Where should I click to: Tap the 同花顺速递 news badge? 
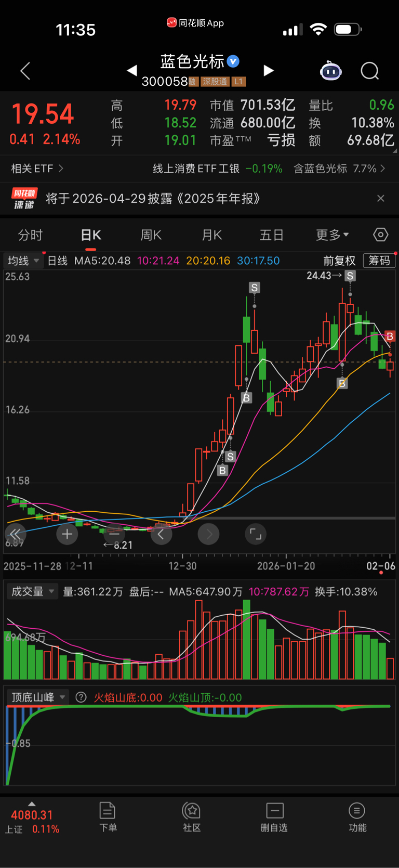pos(24,199)
